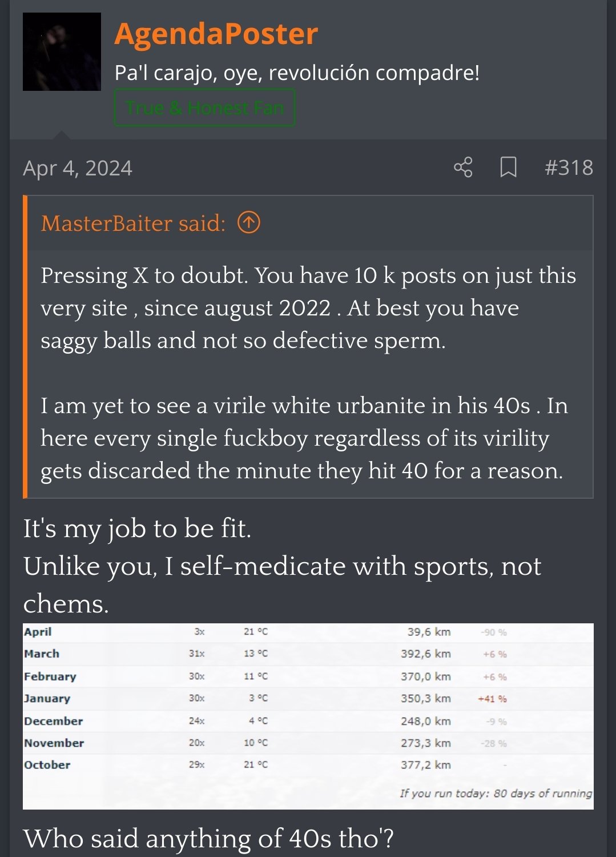Click the #318 post number permalink
Image resolution: width=616 pixels, height=857 pixels.
[x=569, y=167]
